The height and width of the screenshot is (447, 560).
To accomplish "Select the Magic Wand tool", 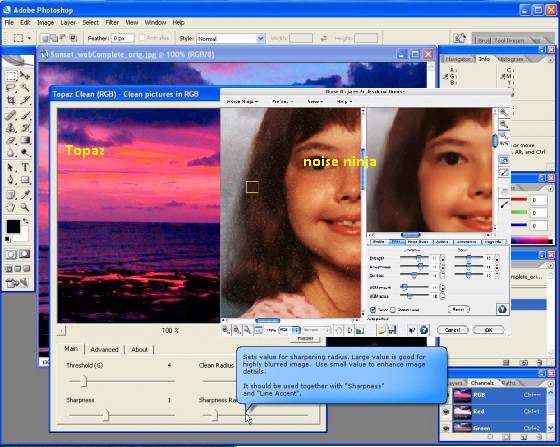I will [x=25, y=88].
